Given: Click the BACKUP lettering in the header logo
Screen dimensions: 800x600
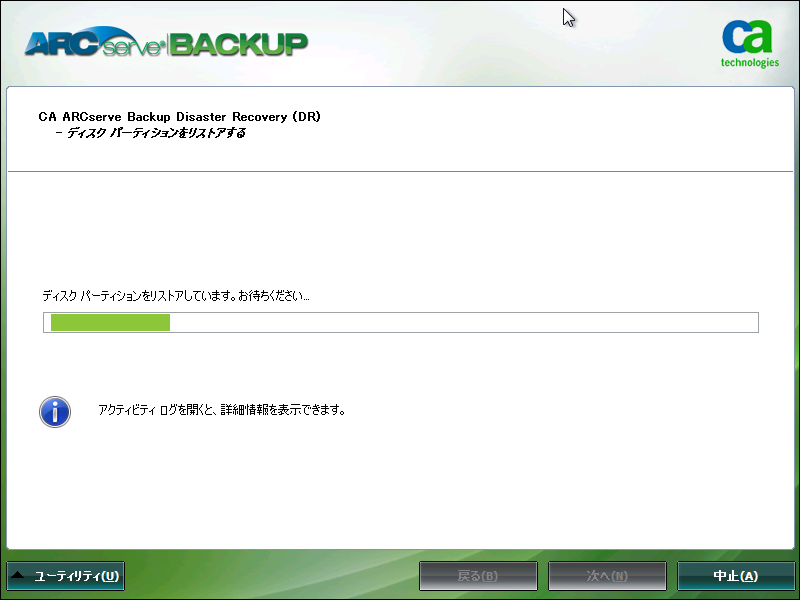Looking at the screenshot, I should tap(240, 44).
